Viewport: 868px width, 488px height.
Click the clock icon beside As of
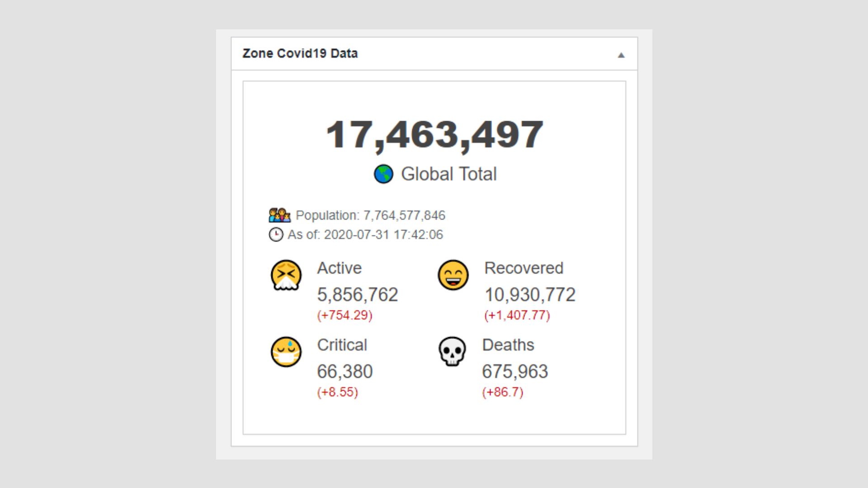pyautogui.click(x=276, y=235)
